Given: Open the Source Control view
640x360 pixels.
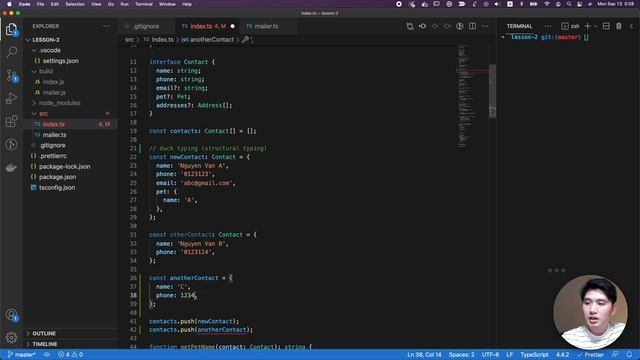Looking at the screenshot, I should point(11,75).
